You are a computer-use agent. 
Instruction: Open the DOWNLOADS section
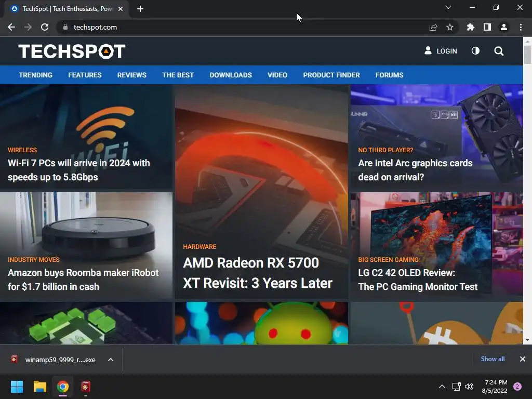point(231,75)
